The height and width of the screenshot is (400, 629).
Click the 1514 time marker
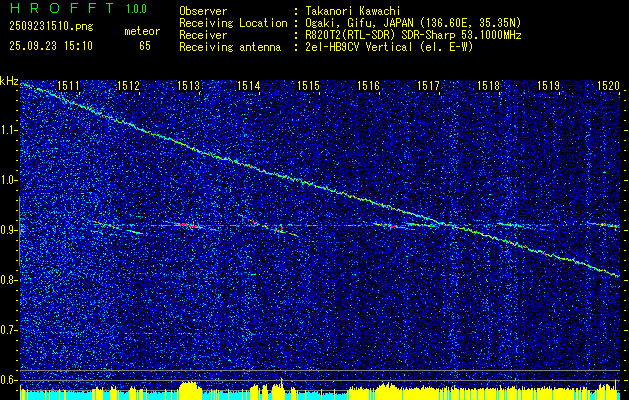249,85
